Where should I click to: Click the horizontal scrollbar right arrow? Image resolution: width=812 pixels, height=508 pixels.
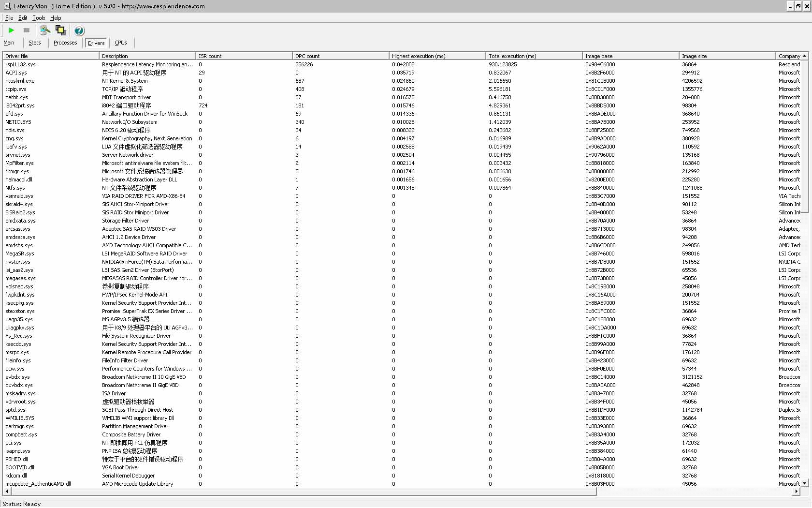pos(797,492)
